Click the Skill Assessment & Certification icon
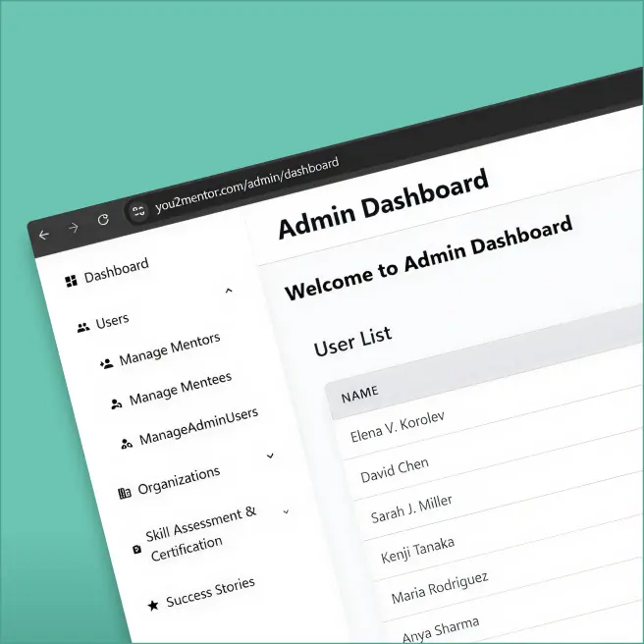Image resolution: width=644 pixels, height=644 pixels. click(137, 549)
